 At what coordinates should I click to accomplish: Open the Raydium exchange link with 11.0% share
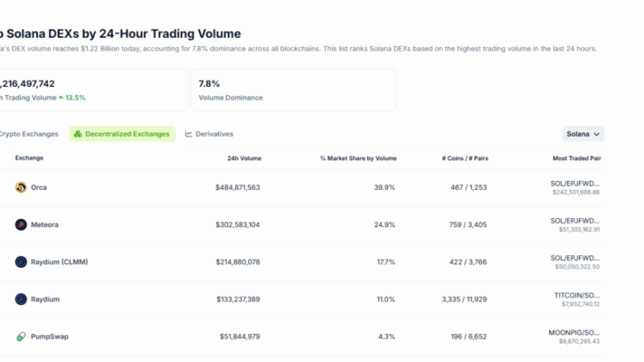(45, 299)
